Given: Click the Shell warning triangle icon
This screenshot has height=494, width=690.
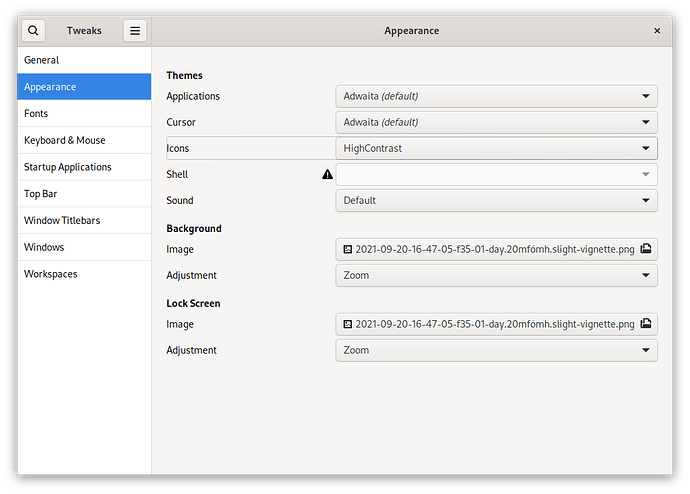Looking at the screenshot, I should (x=327, y=174).
